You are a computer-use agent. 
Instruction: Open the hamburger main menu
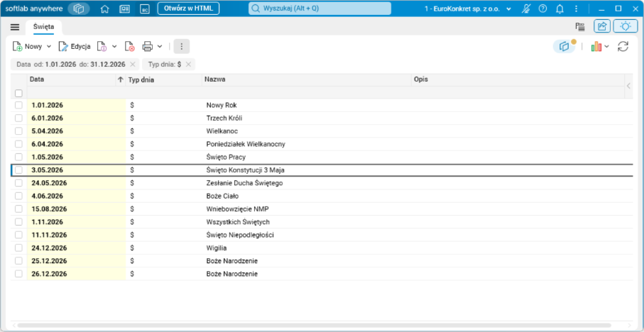(15, 27)
